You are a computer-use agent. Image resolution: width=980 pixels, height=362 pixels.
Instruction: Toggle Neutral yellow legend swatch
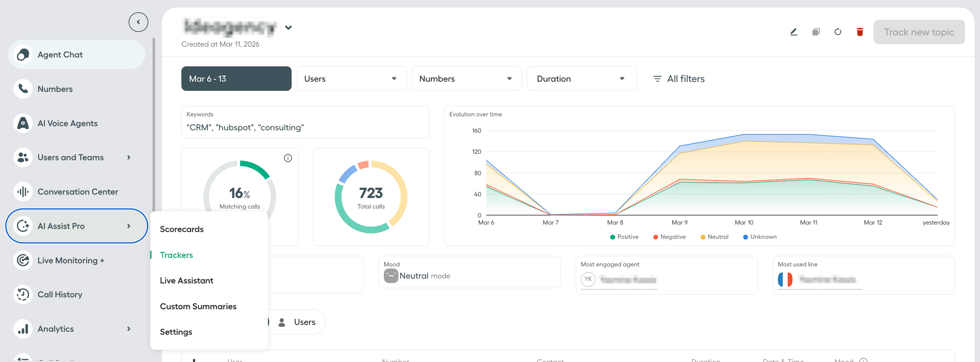703,237
